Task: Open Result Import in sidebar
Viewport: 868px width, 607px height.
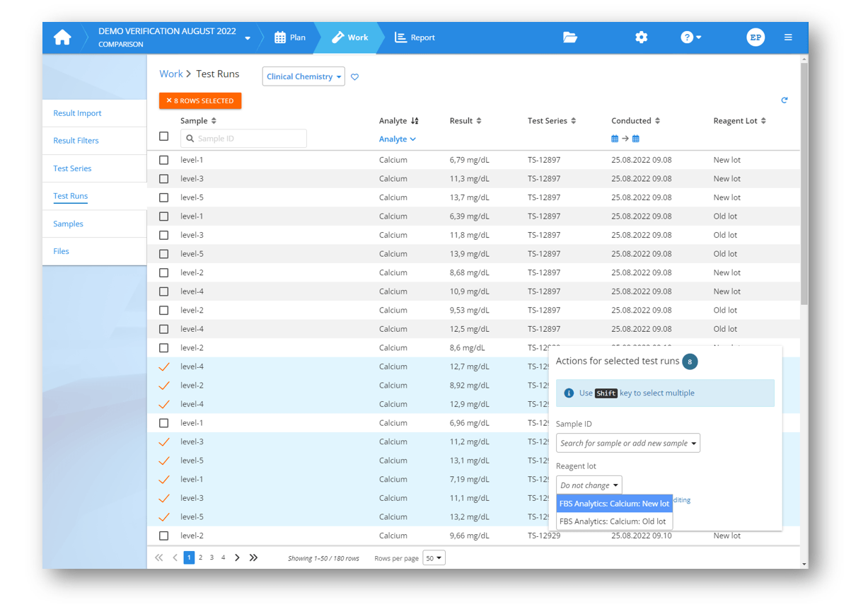Action: (77, 113)
